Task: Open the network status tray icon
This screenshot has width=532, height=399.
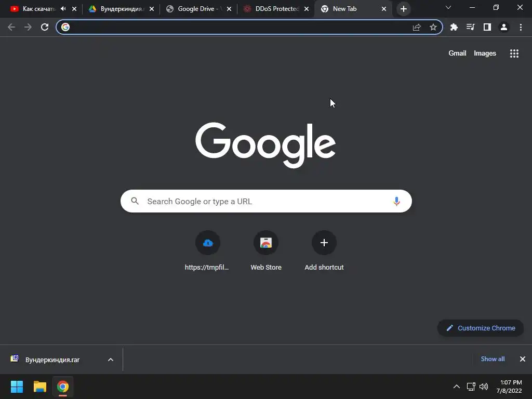Action: pos(471,387)
